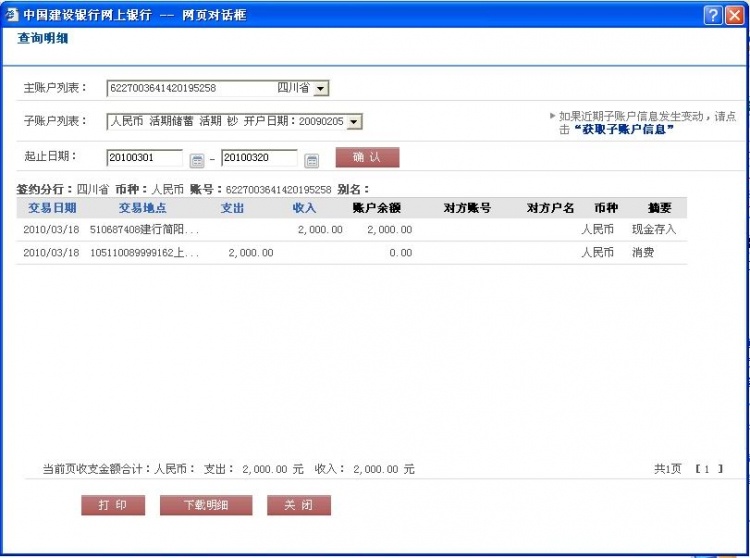Sort by 交易地点 column header

[143, 208]
